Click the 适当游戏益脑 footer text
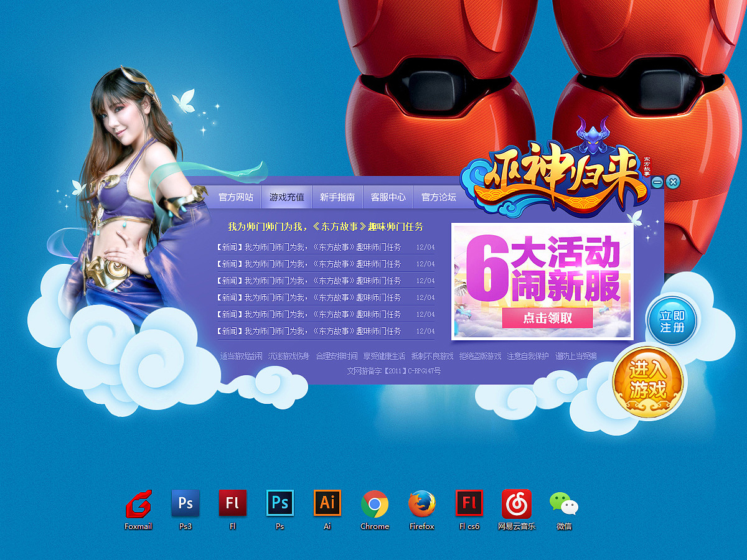 241,356
